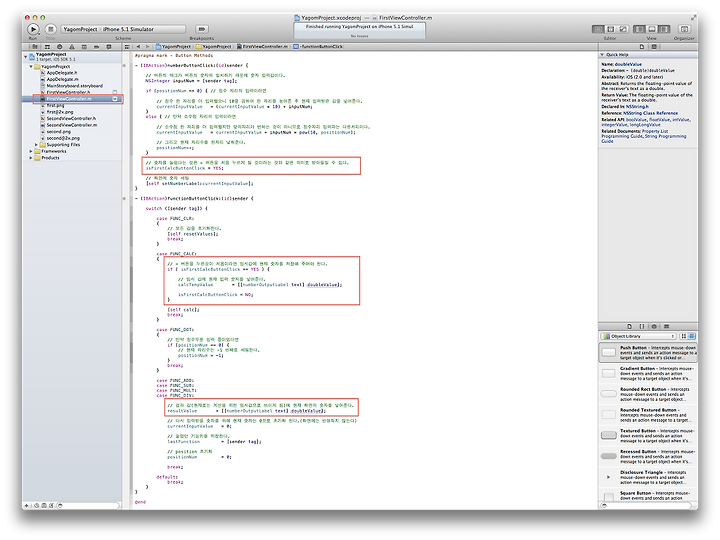Switch library to icon view
This screenshot has height=540, width=720.
(684, 336)
